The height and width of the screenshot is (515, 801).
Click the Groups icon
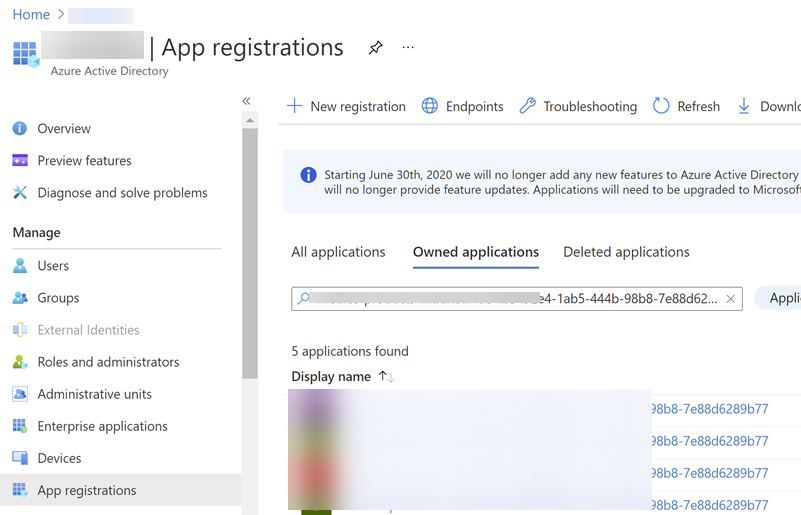click(x=20, y=297)
